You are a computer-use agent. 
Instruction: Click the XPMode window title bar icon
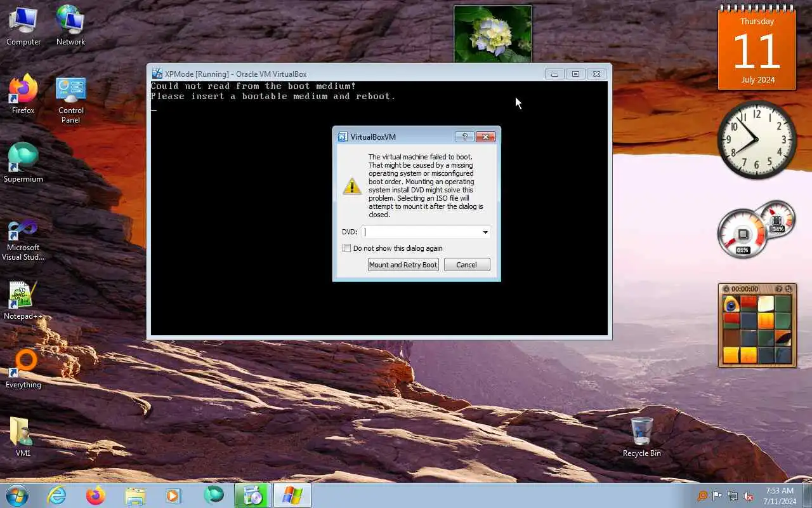point(157,74)
